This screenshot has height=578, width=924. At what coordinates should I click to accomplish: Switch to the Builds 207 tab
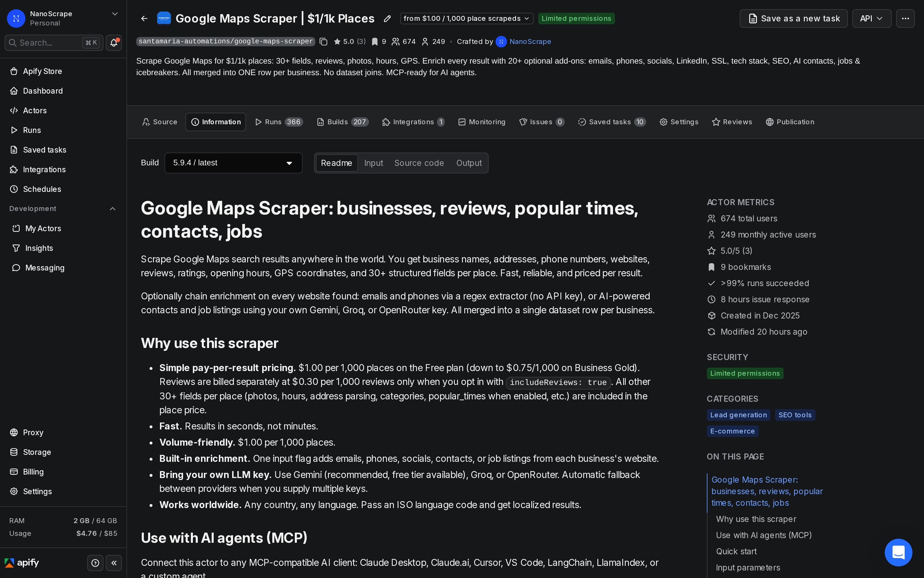342,122
